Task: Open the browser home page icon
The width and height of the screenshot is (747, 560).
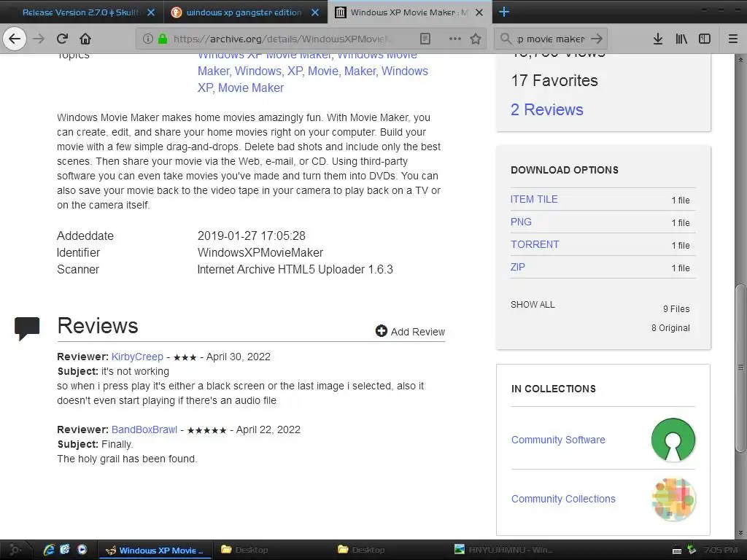Action: click(85, 39)
